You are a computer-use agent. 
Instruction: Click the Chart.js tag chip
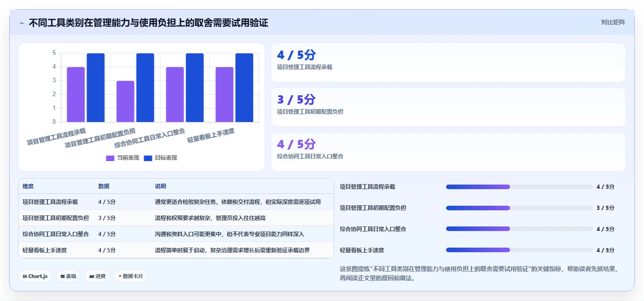[x=35, y=276]
